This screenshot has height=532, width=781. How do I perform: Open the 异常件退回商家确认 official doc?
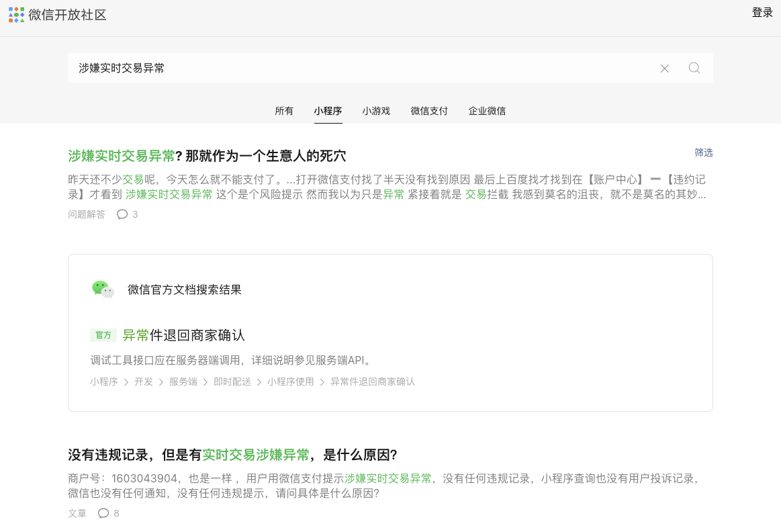coord(184,335)
